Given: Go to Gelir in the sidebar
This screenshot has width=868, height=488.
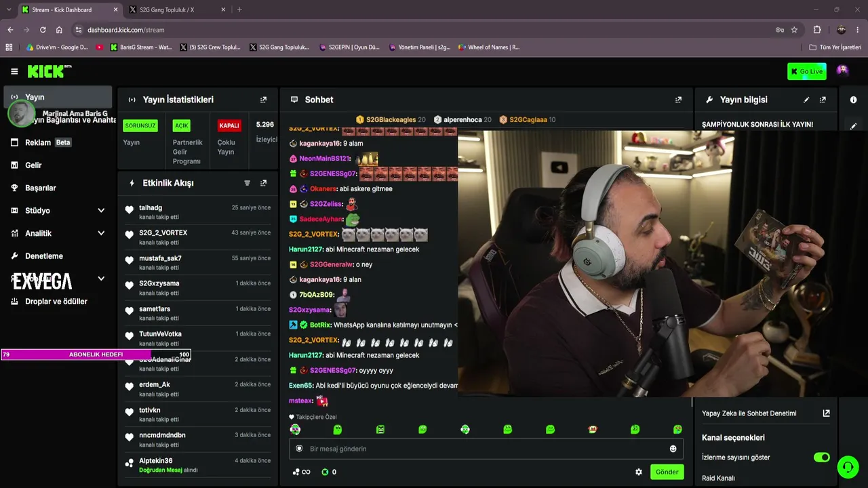Looking at the screenshot, I should tap(58, 165).
